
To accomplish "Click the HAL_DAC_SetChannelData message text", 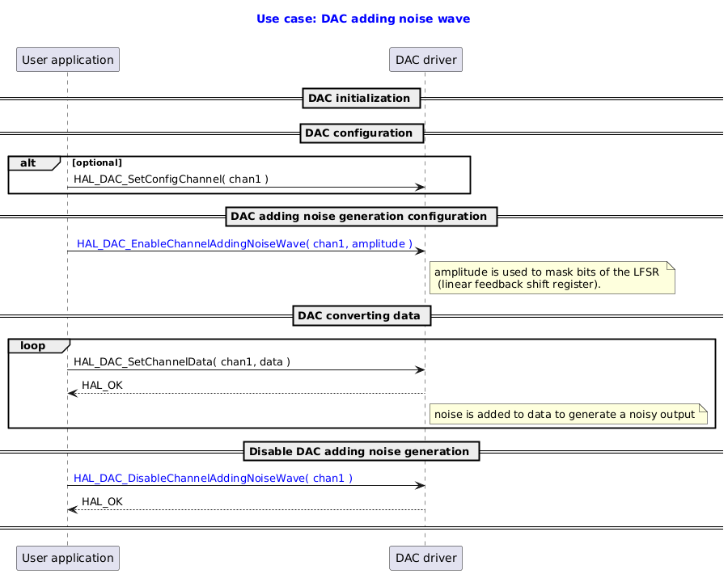I will 182,361.
